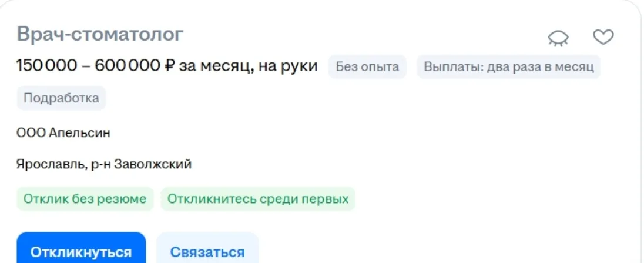The image size is (644, 263).
Task: Click the 'за месяц, на руки' text
Action: [248, 66]
